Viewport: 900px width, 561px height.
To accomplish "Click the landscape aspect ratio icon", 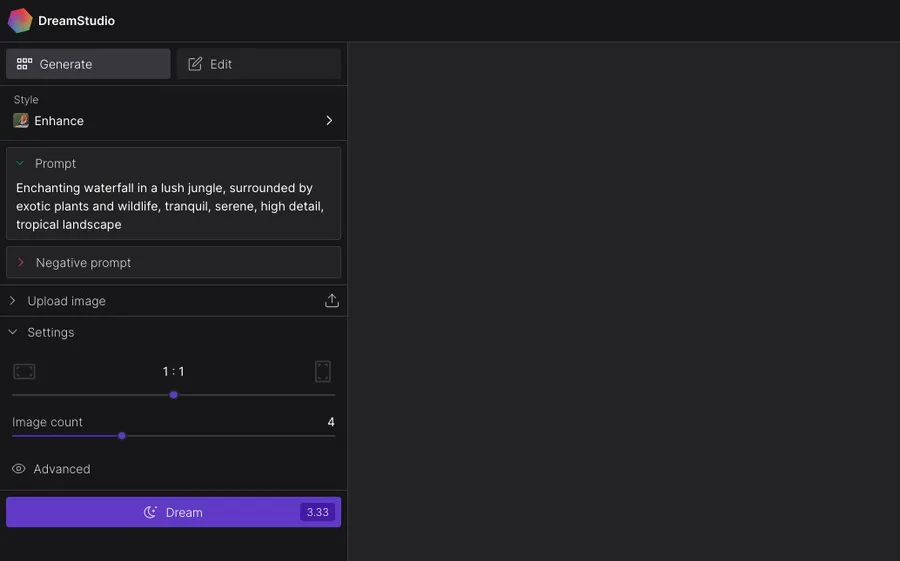I will pos(24,372).
